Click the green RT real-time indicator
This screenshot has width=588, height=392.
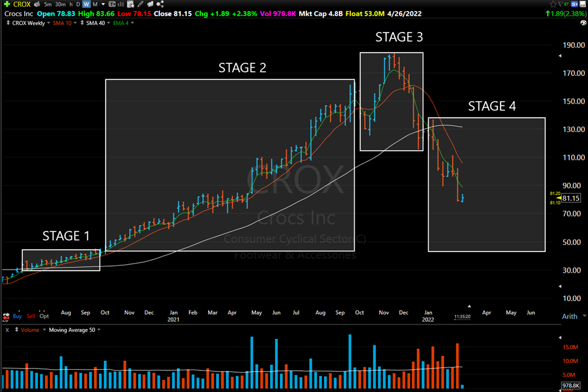[x=566, y=4]
